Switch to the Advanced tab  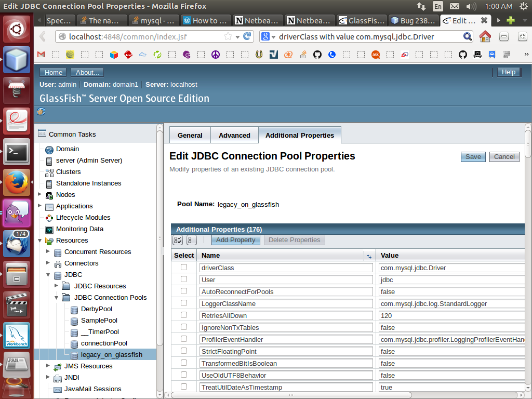tap(234, 136)
